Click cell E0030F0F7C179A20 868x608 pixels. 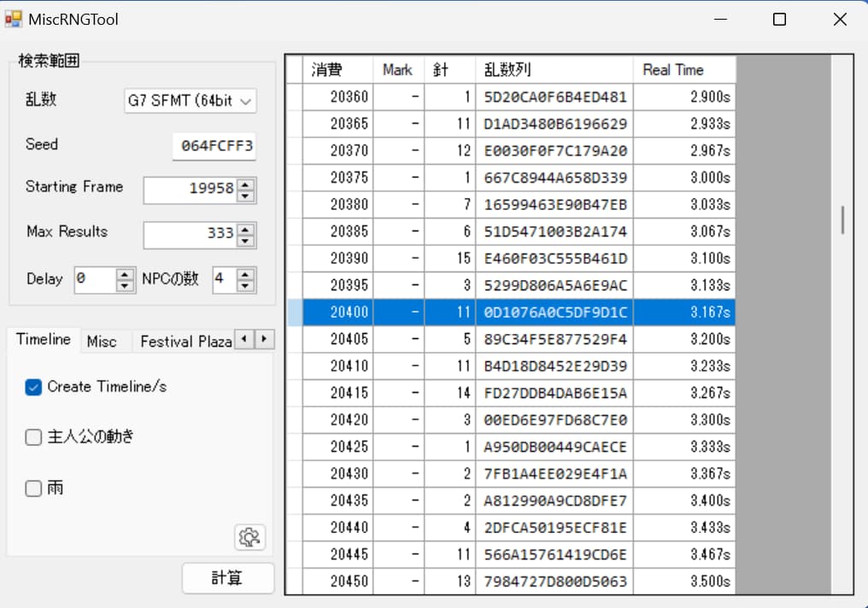click(554, 150)
